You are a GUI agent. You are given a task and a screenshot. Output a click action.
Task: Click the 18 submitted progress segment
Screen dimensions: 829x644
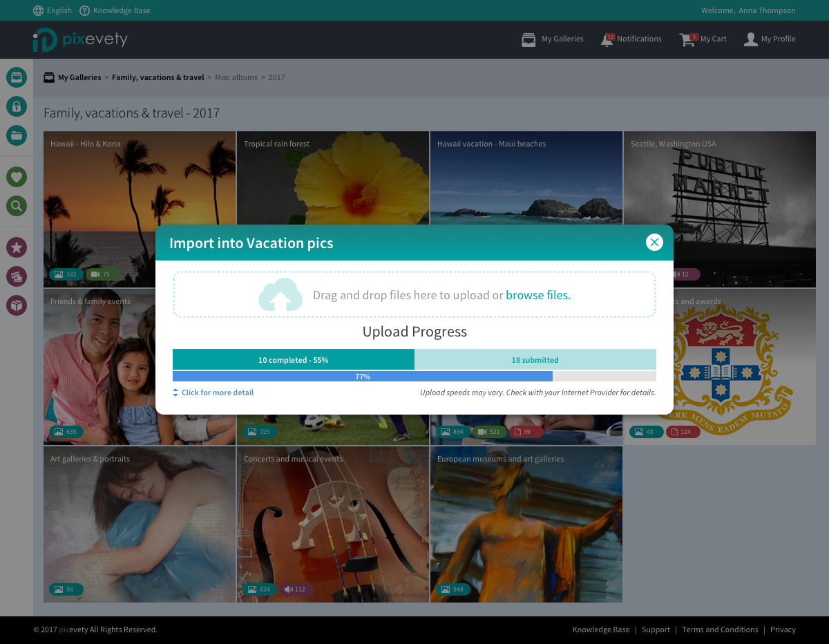click(x=535, y=359)
